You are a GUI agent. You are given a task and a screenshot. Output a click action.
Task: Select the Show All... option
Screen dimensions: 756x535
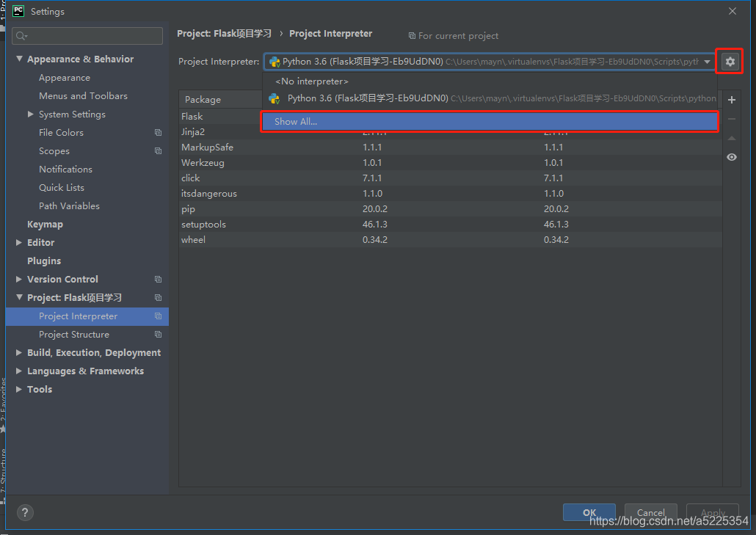[x=490, y=122]
